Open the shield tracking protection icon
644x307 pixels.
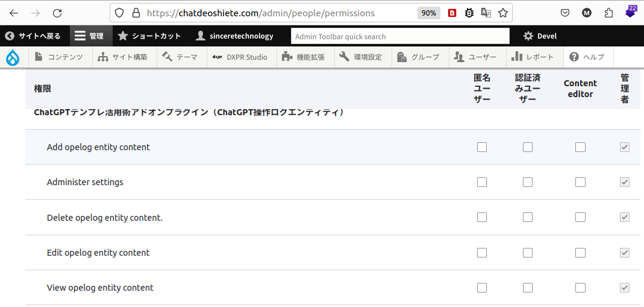coord(119,13)
